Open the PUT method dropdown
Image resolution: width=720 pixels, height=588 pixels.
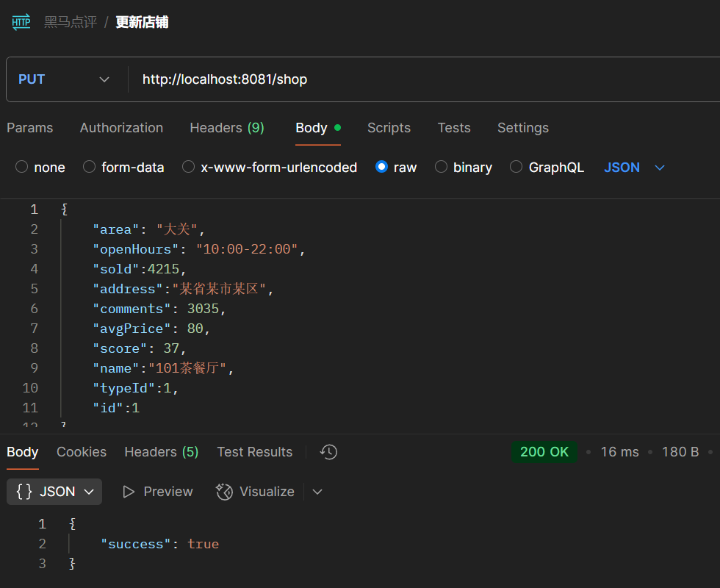pos(65,79)
